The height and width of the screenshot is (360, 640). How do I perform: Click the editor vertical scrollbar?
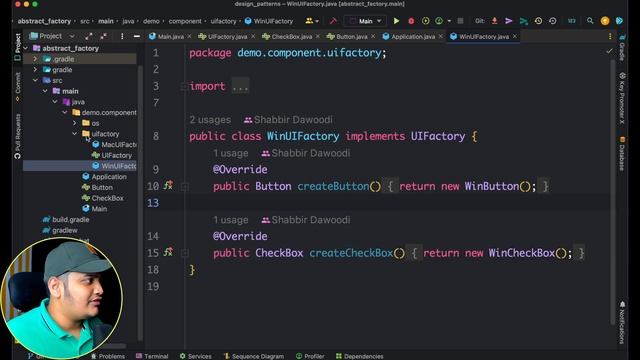613,192
